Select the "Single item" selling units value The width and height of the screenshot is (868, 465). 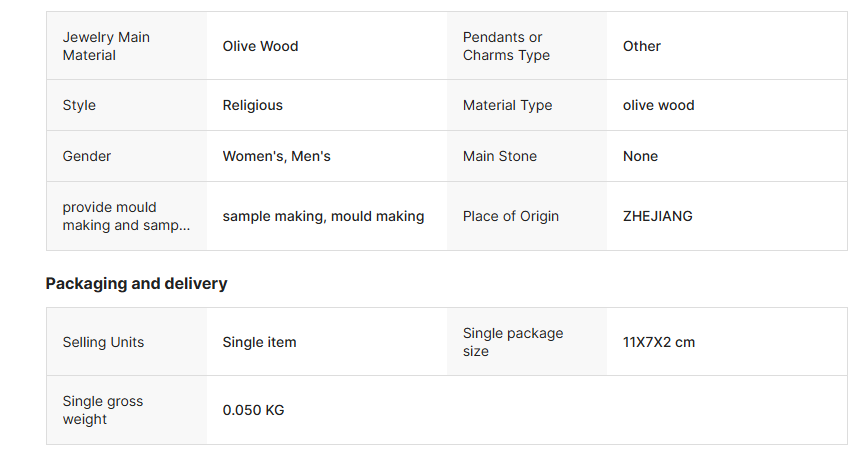click(260, 342)
